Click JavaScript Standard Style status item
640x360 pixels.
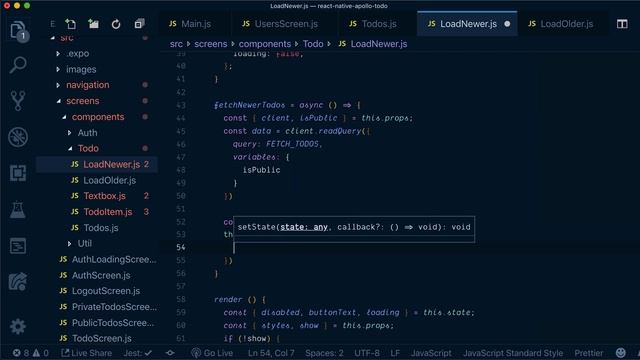[x=513, y=353]
